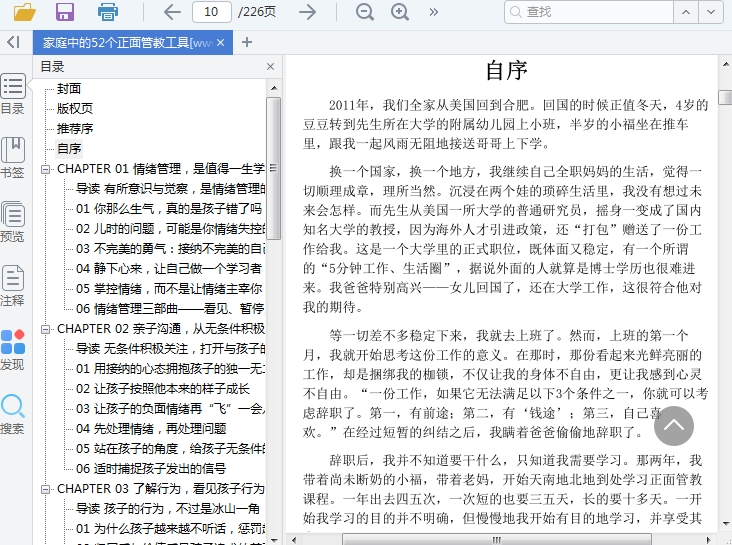Click the document horizontal scrollbar thumb

pos(497,540)
